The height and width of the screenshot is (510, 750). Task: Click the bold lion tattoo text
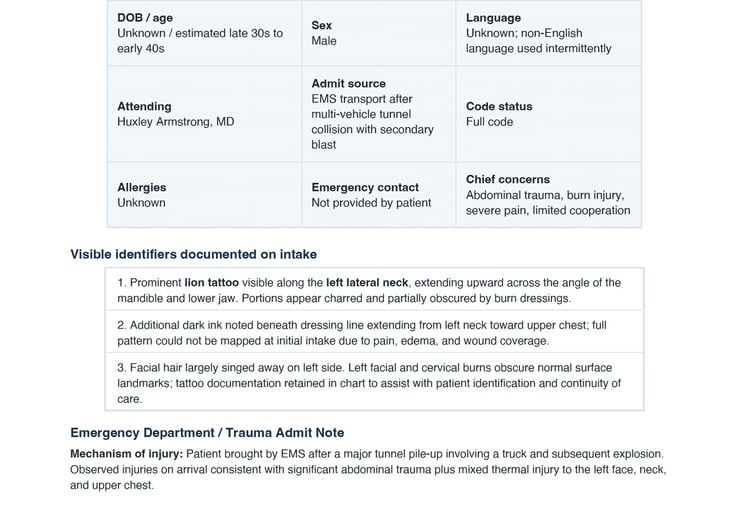pyautogui.click(x=211, y=282)
